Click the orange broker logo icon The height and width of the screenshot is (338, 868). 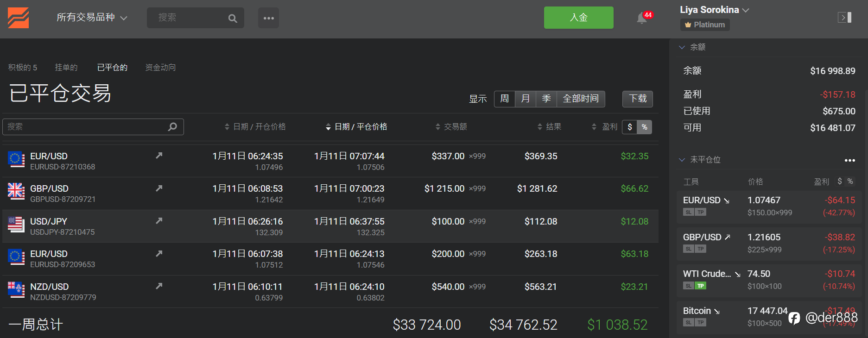[x=18, y=18]
